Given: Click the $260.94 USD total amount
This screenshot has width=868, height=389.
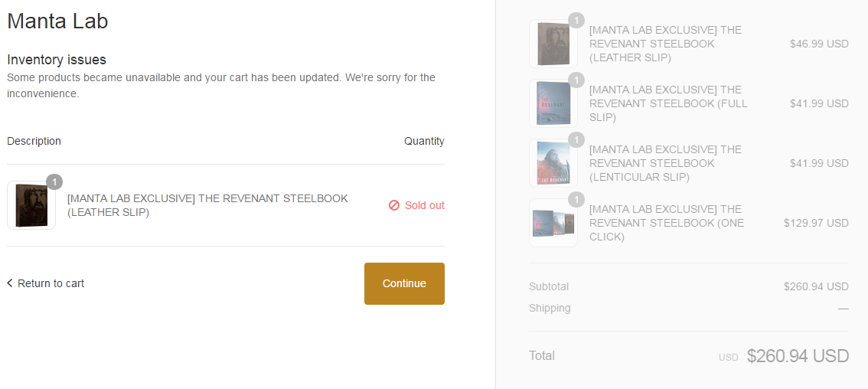Looking at the screenshot, I should (x=798, y=356).
